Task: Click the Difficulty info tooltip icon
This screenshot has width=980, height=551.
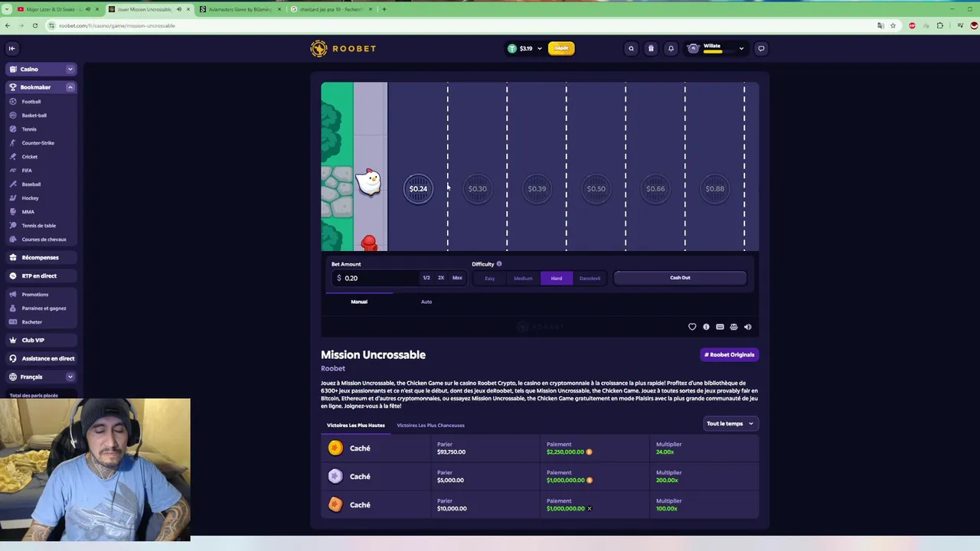Action: 499,264
